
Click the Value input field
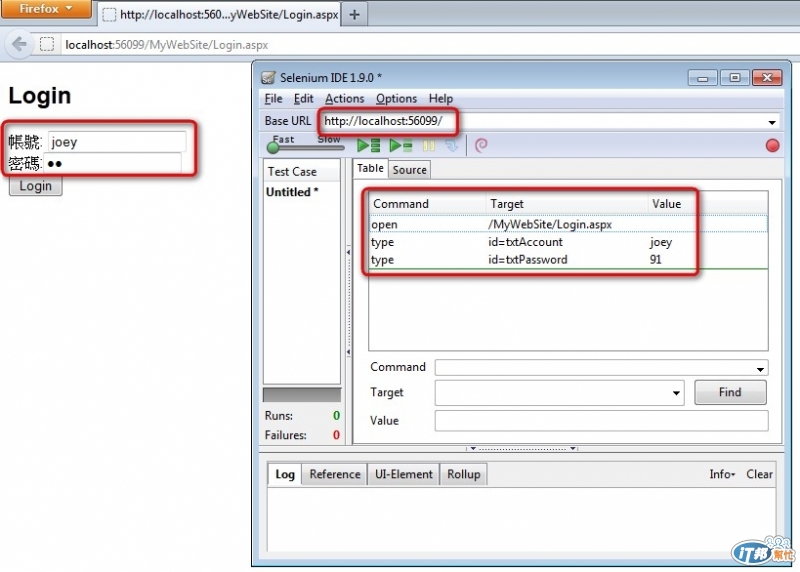coord(602,421)
